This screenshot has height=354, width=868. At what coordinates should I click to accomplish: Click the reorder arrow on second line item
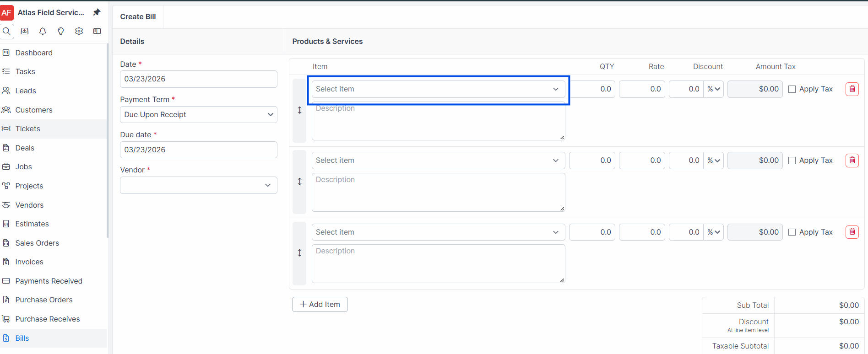click(x=299, y=182)
